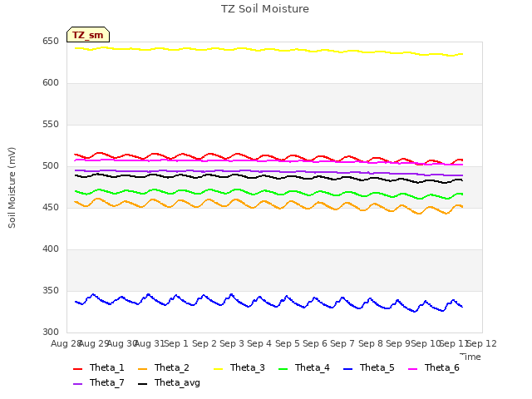The image size is (532, 399).
Task: Click the red Theta_1 legend swatch
Action: [77, 369]
